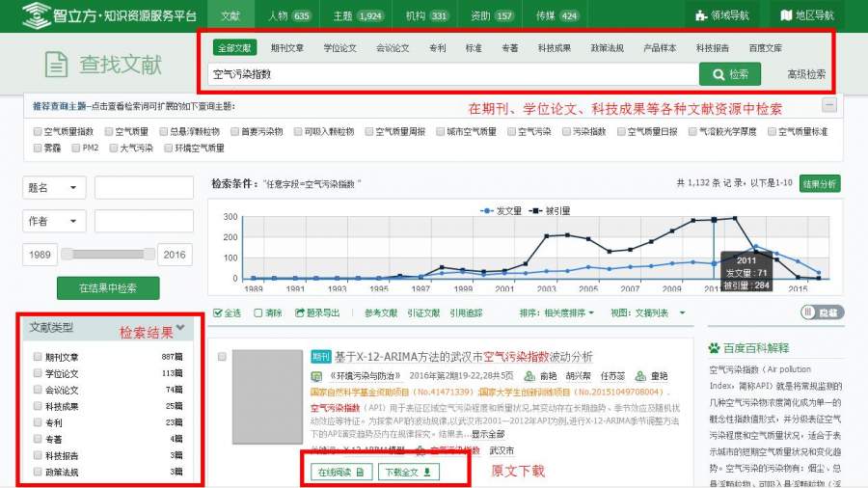Open the article title 基于X-12-ARIMA方法

[463, 356]
